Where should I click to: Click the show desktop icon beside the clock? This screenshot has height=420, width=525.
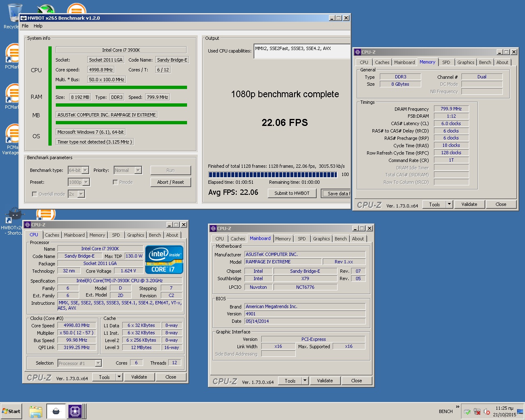coord(520,411)
